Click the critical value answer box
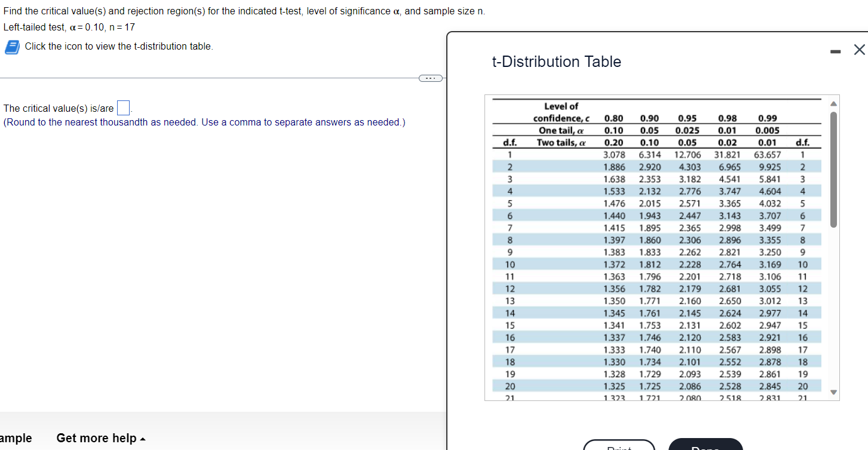Screen dimensions: 868x450 point(123,108)
